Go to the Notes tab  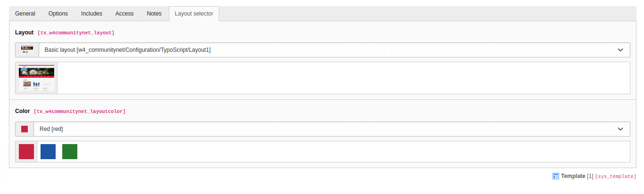154,14
